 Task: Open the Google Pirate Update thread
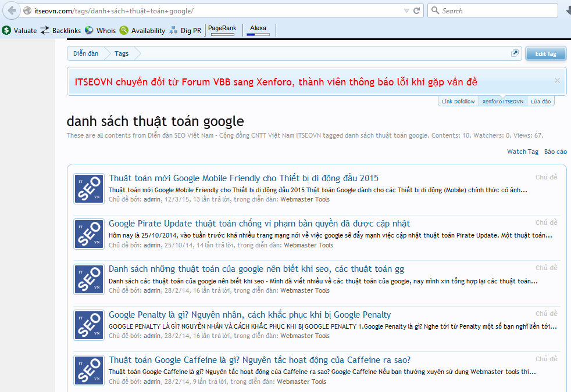point(259,224)
